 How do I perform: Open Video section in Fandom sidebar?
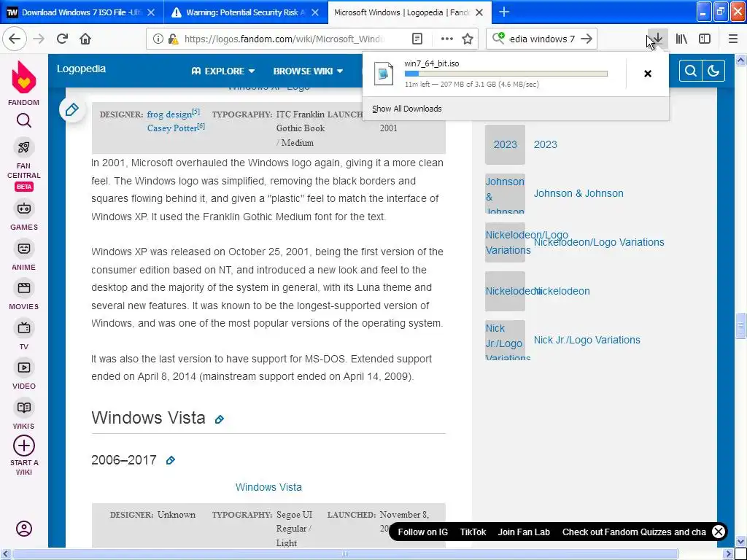coord(24,376)
